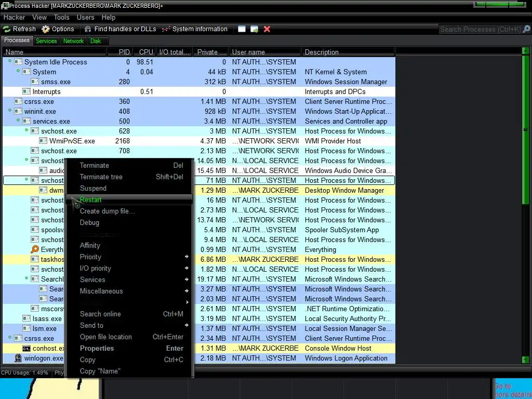The width and height of the screenshot is (532, 399).
Task: Click CPU Usage status bar entry
Action: pos(25,373)
